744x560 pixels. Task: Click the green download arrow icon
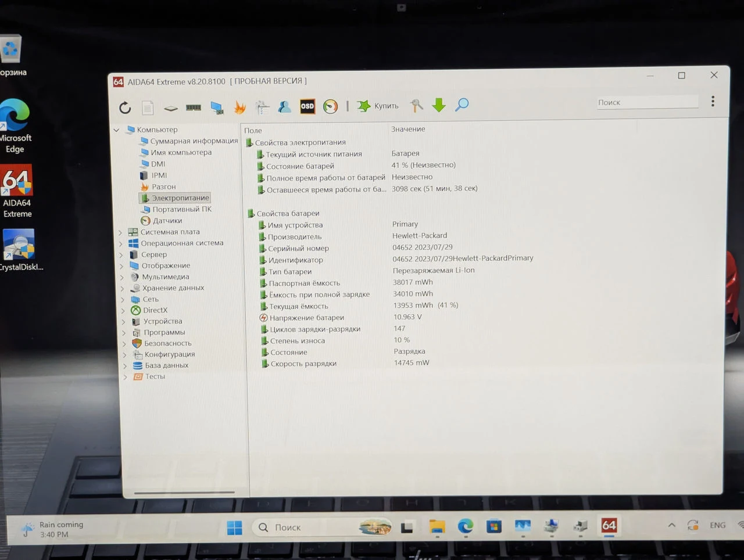pyautogui.click(x=439, y=105)
